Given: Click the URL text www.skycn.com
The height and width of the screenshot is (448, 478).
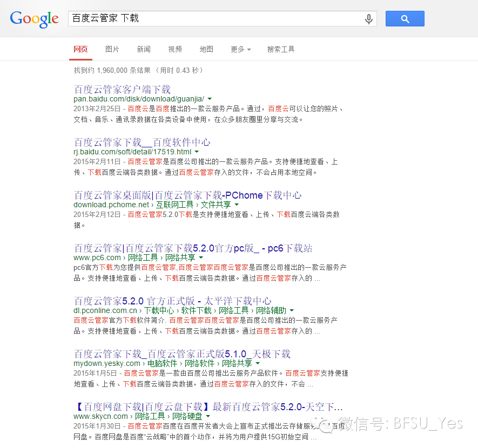Looking at the screenshot, I should [100, 416].
